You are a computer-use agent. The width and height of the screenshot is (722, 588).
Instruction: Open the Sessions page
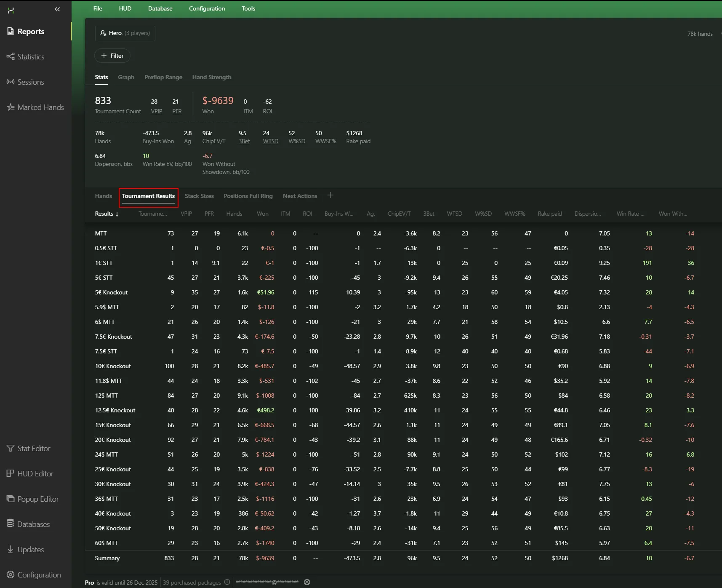click(30, 82)
